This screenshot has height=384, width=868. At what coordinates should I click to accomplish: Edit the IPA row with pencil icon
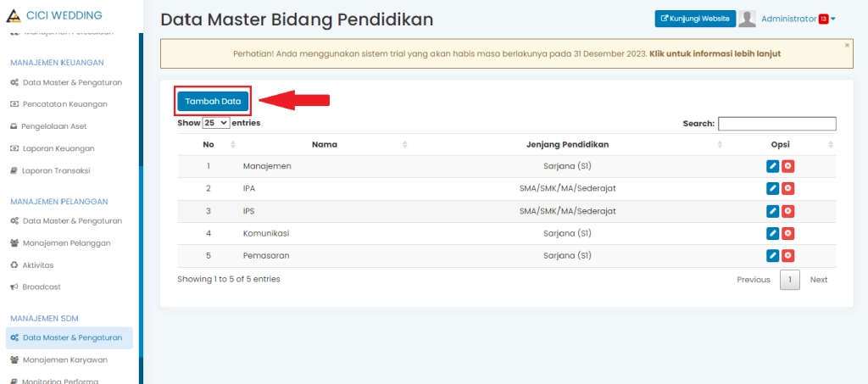click(x=773, y=189)
